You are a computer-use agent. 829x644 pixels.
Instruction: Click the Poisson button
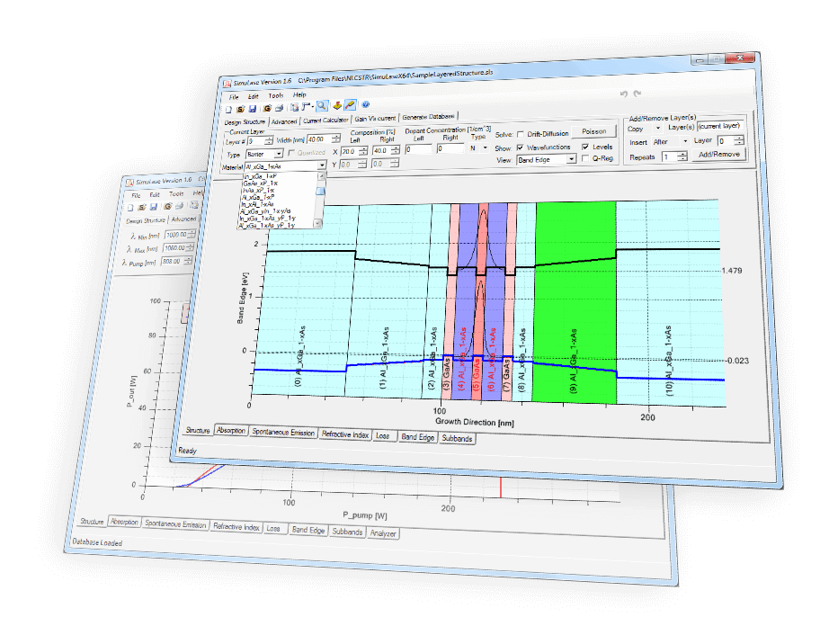coord(593,131)
